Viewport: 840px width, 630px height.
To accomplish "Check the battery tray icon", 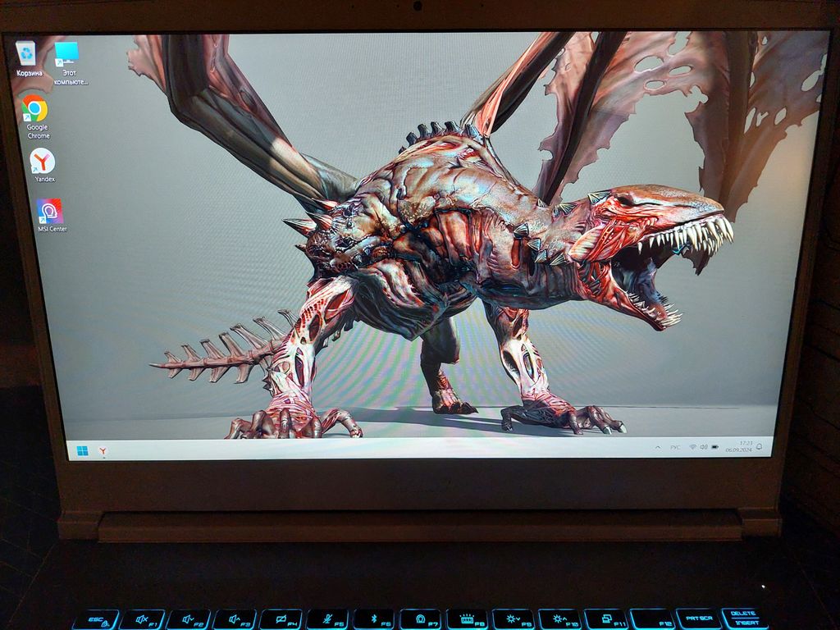I will 714,447.
